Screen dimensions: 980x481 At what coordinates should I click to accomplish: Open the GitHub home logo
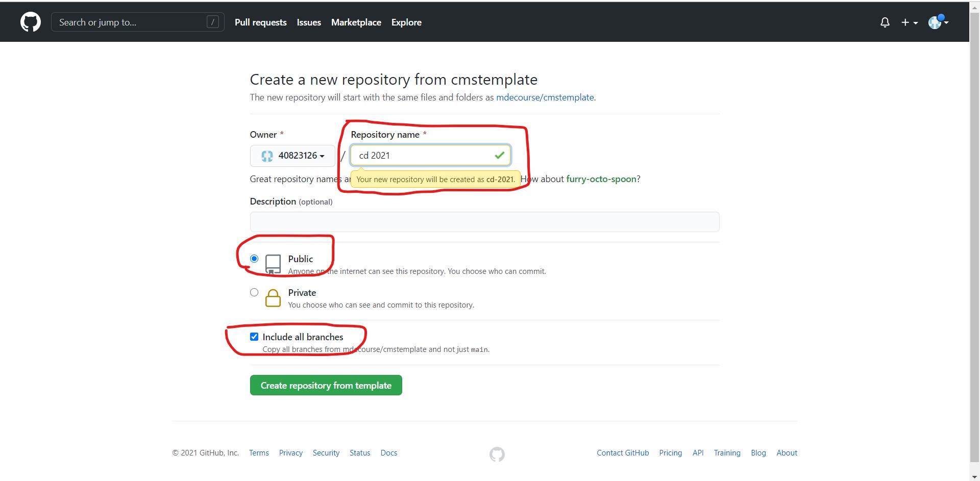point(31,22)
